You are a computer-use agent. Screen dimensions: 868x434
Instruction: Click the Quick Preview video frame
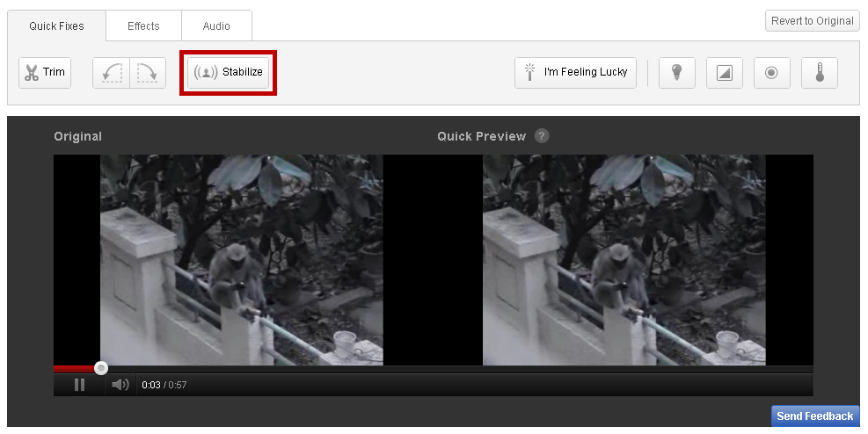click(624, 260)
